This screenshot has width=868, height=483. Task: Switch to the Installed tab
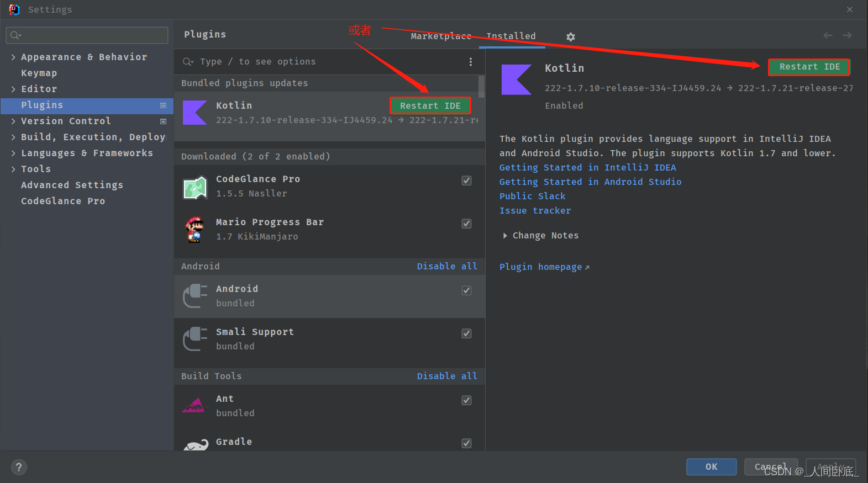coord(511,36)
